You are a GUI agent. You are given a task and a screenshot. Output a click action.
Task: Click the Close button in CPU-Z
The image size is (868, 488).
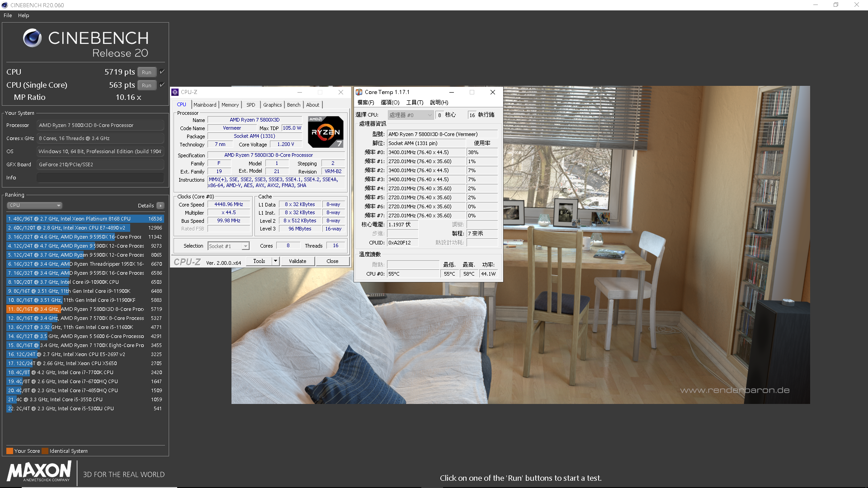332,261
